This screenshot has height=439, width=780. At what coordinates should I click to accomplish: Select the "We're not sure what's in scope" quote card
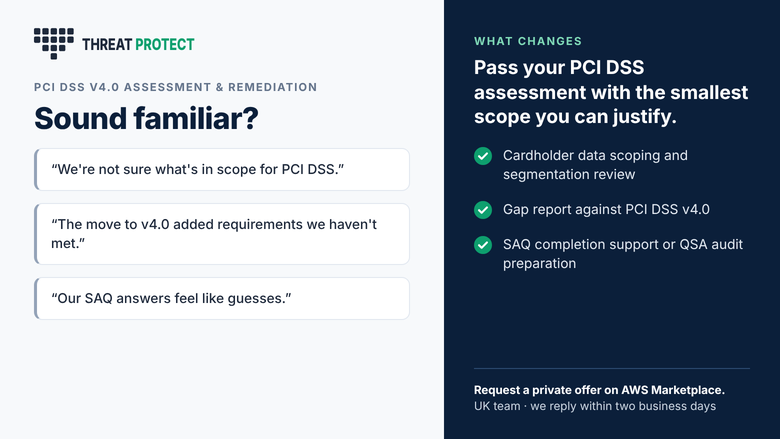222,170
